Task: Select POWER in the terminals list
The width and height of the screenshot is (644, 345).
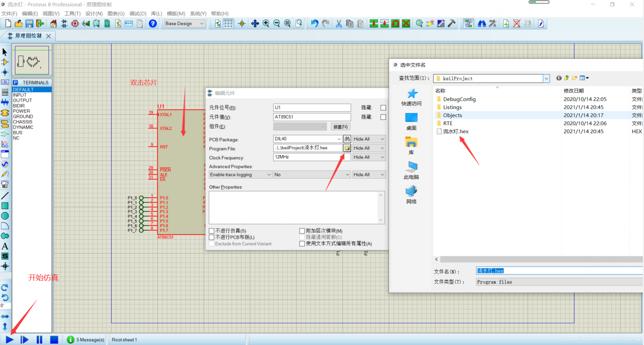Action: pos(21,111)
